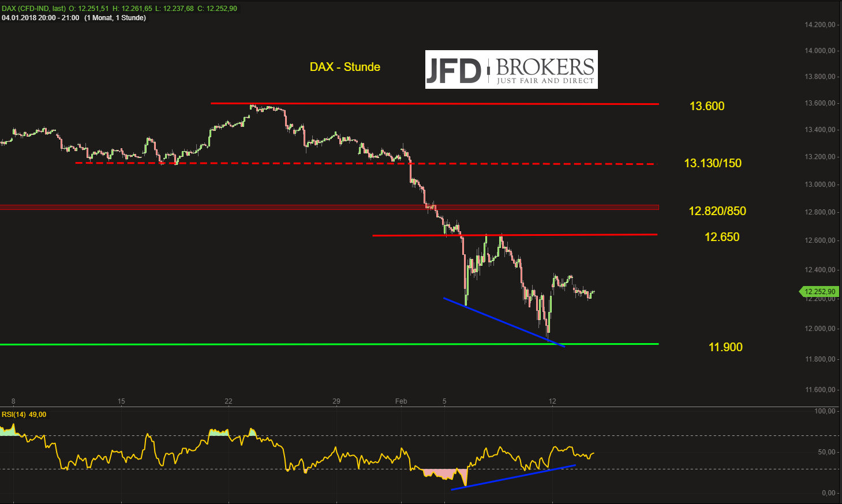Click the 13.800,00 price axis label
Viewport: 842px width, 504px height.
coord(820,77)
